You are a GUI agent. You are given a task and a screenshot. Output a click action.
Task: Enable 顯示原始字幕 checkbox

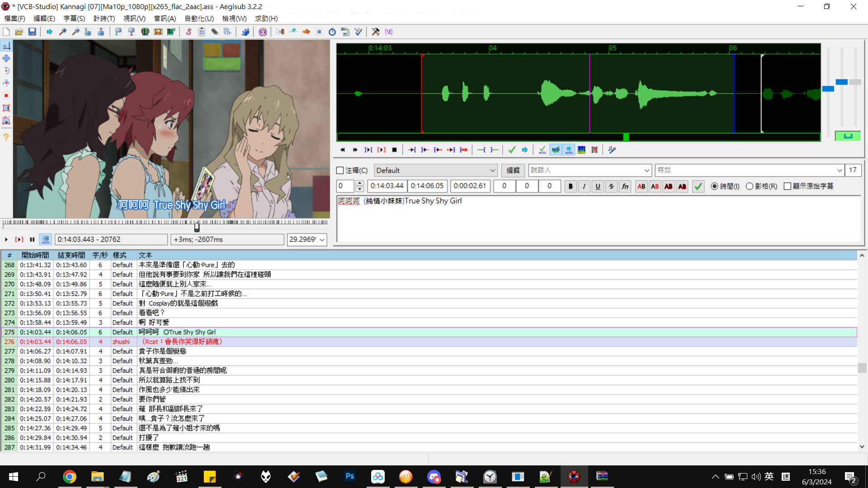click(x=788, y=186)
